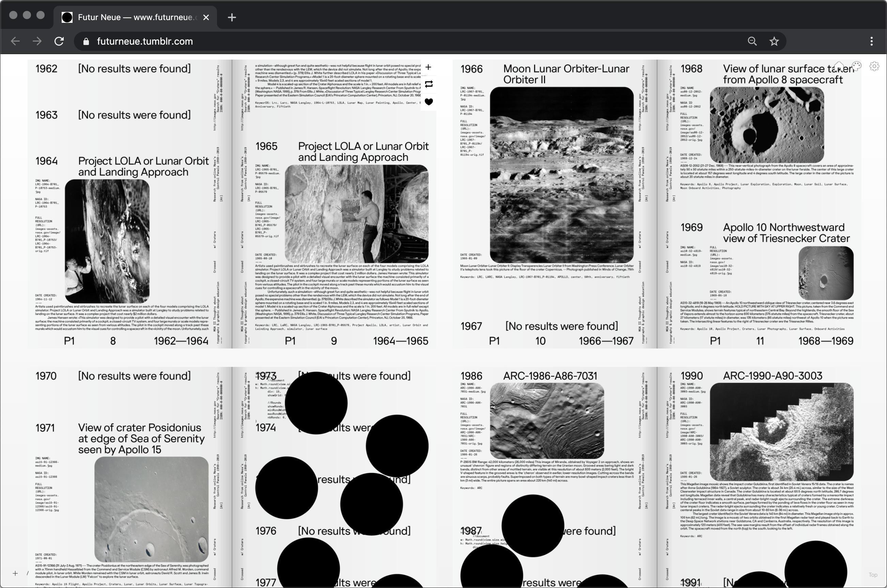The height and width of the screenshot is (588, 887).
Task: Click the 1964 'Project LOLA or Lunar Orbit' heading
Action: pos(143,166)
